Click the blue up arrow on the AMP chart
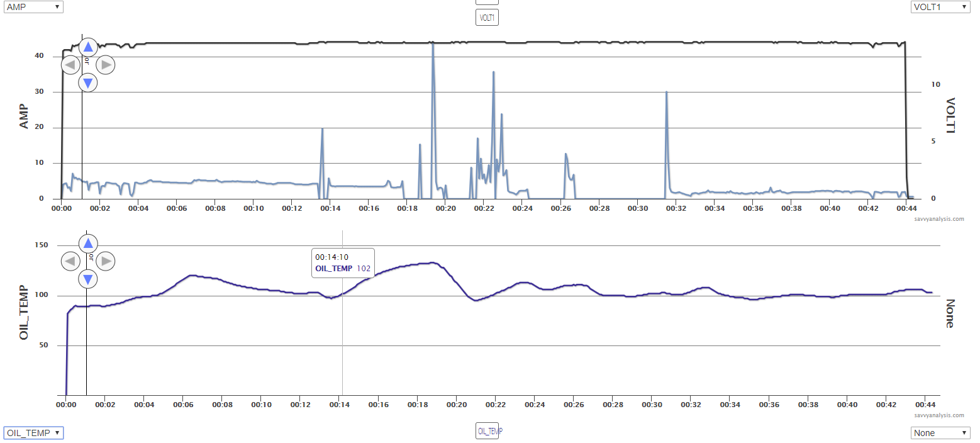980x443 pixels. (87, 47)
